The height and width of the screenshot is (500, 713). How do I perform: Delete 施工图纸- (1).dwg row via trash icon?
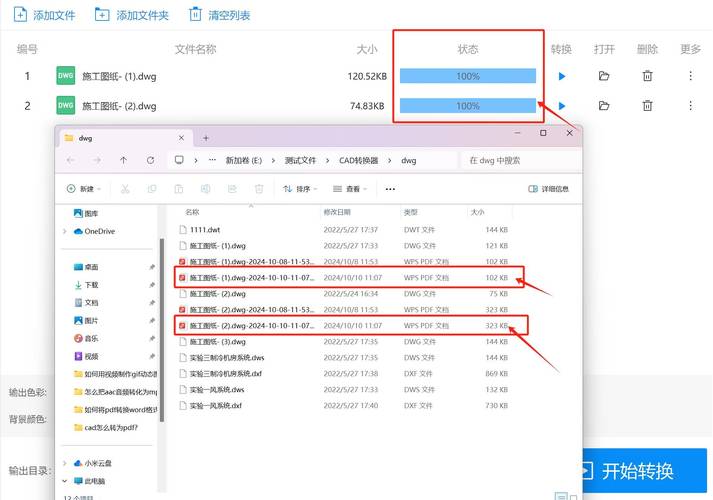[648, 76]
